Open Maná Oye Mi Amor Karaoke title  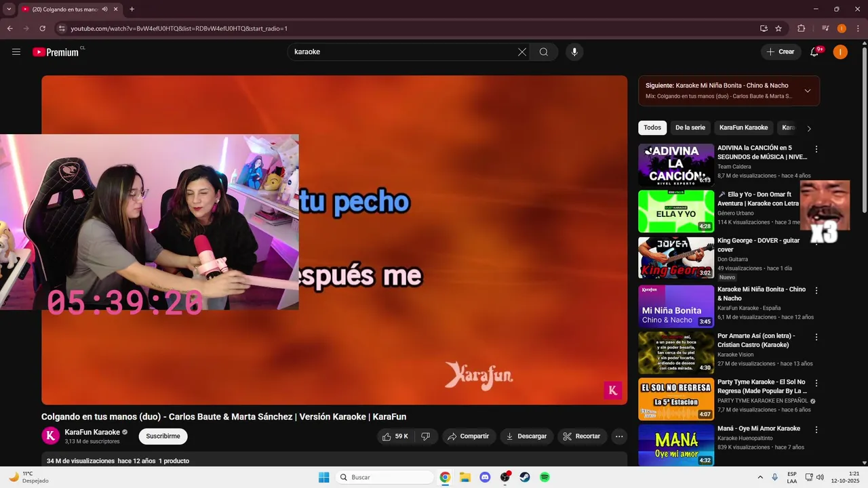(x=759, y=428)
